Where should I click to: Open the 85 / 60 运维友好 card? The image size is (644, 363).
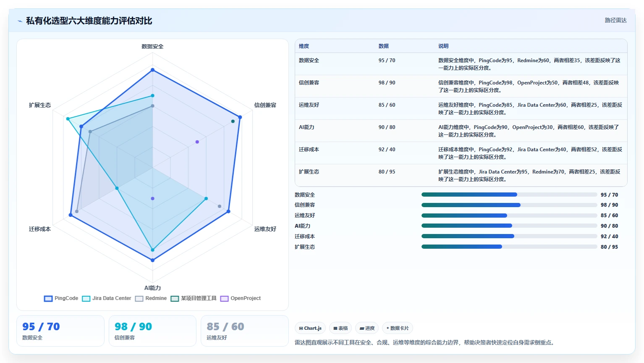coord(245,331)
